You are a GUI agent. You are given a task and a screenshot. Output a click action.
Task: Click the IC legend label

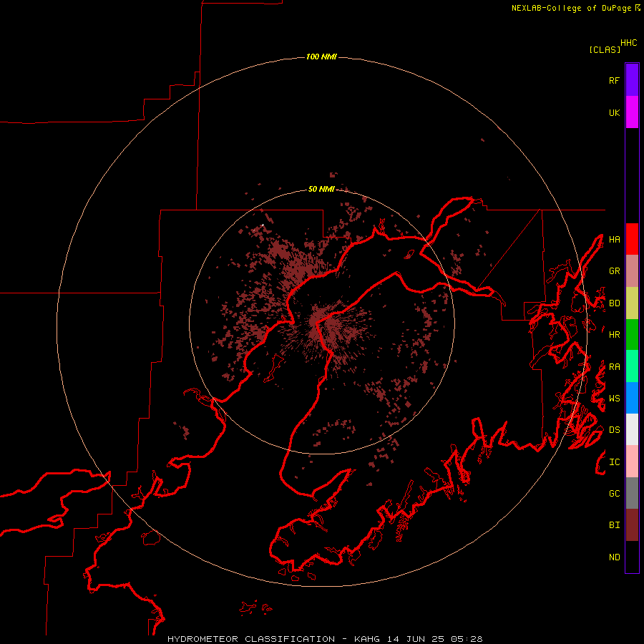click(614, 462)
